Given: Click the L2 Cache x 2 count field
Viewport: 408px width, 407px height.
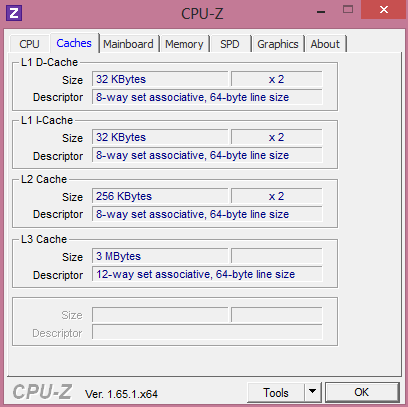Looking at the screenshot, I should [277, 196].
